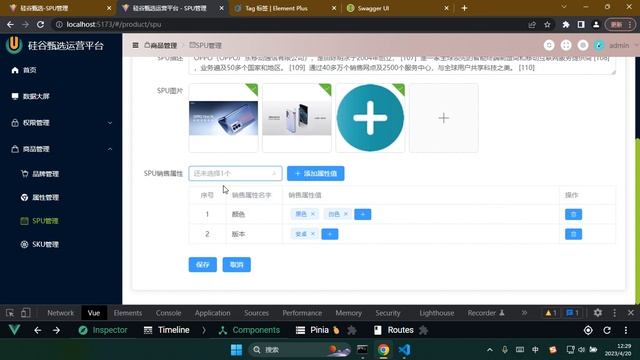
Task: Remove the first tag in the 颜色 row
Action: (313, 214)
